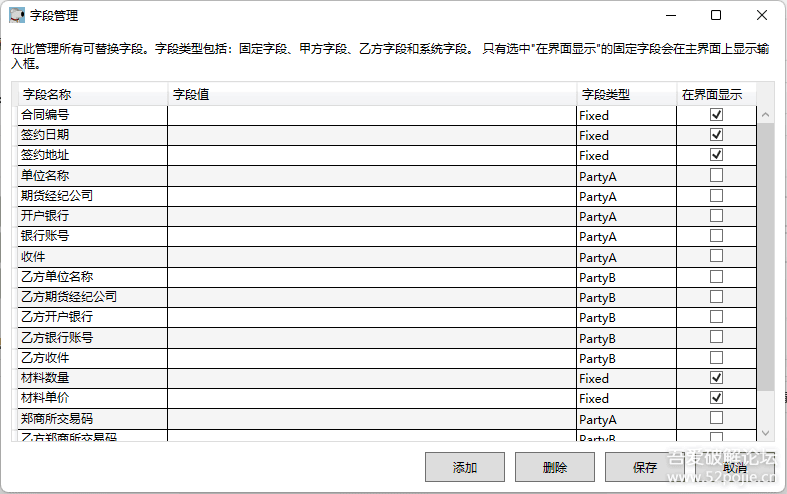Tick the display checkbox for 开户银行
Viewport: 787px width, 494px height.
pos(716,216)
